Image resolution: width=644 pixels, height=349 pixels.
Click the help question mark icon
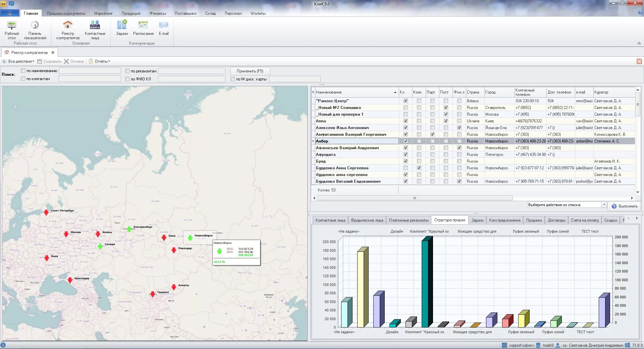click(x=640, y=12)
